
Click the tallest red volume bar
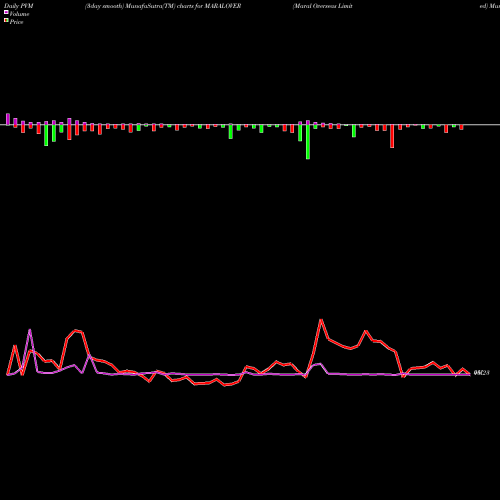(x=392, y=136)
